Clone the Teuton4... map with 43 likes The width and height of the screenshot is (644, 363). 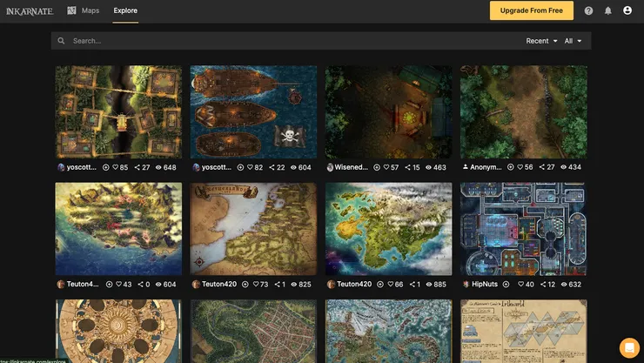point(110,284)
